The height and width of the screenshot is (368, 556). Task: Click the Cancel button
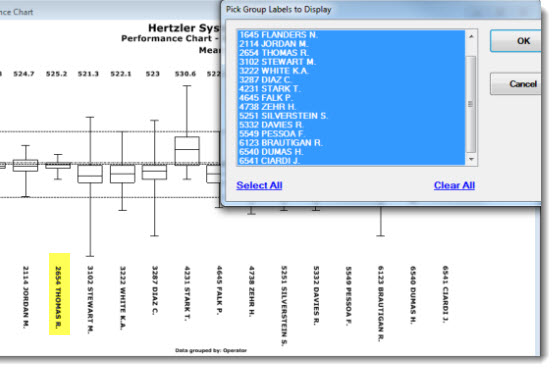coord(516,84)
